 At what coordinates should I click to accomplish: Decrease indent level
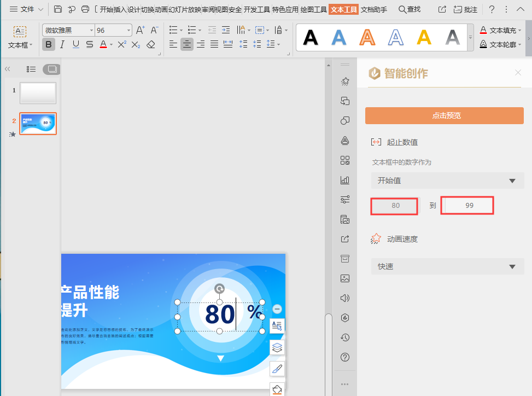pyautogui.click(x=212, y=30)
